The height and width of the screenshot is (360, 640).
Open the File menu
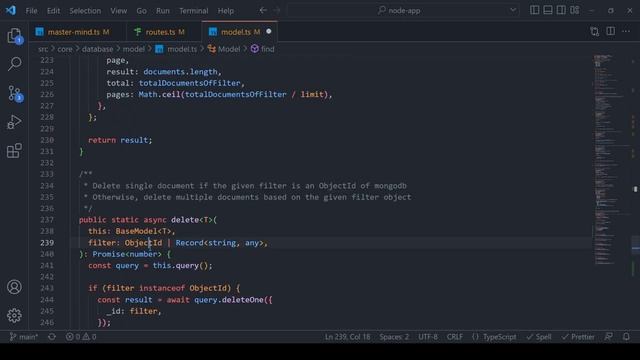pos(31,11)
